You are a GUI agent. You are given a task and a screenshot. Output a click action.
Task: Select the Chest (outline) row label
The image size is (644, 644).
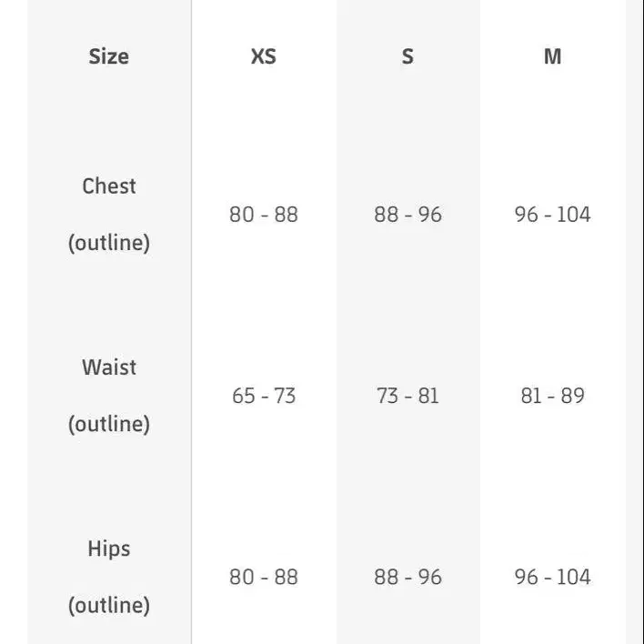109,215
